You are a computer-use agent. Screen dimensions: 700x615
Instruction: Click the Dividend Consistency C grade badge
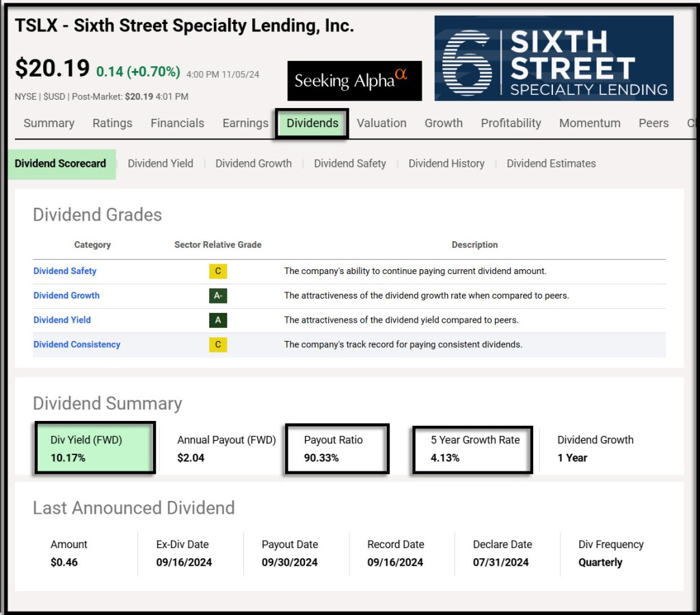217,344
